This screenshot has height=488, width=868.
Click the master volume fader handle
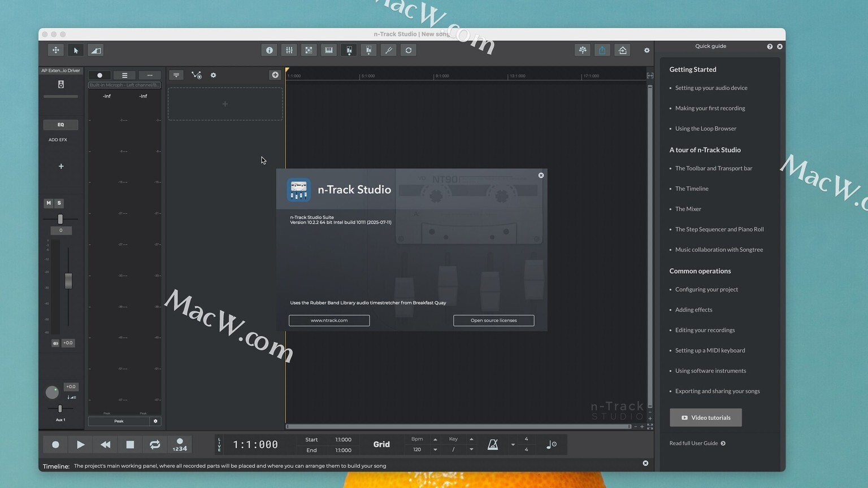(68, 281)
